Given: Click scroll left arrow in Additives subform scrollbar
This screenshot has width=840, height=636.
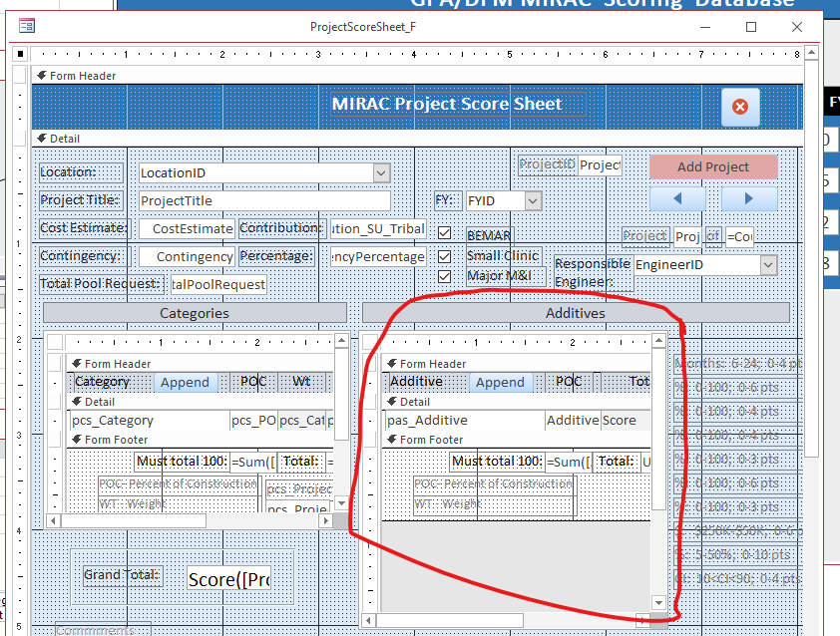Looking at the screenshot, I should [368, 620].
